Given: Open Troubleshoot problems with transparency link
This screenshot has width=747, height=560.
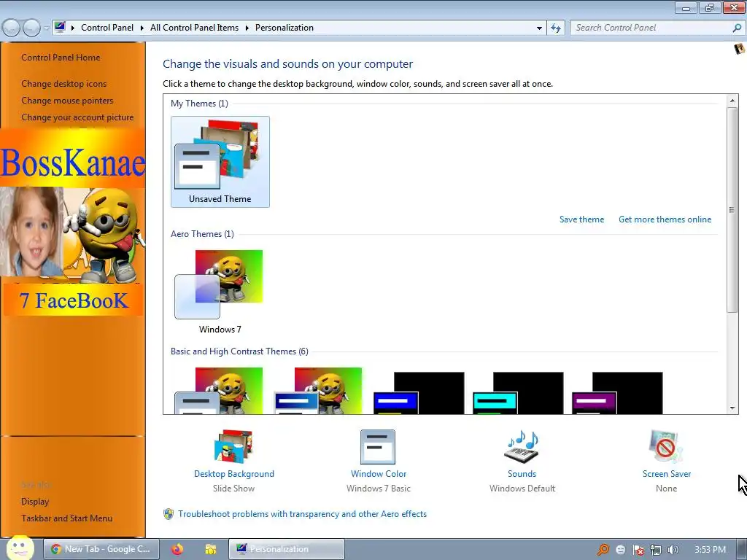Looking at the screenshot, I should pyautogui.click(x=303, y=514).
